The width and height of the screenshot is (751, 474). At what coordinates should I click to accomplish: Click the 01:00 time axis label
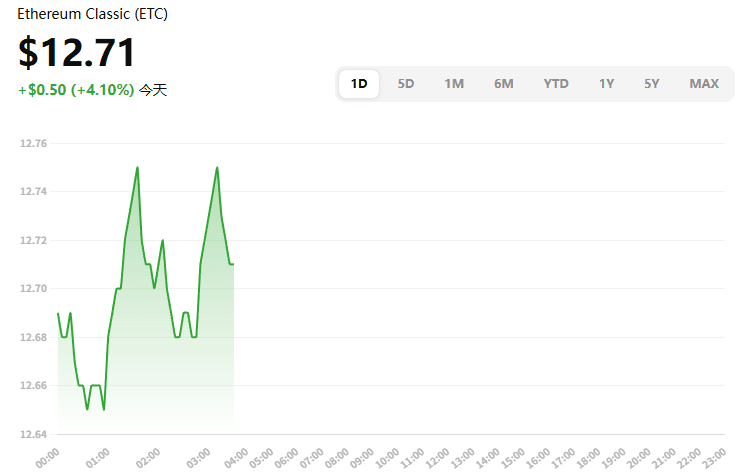(x=98, y=458)
